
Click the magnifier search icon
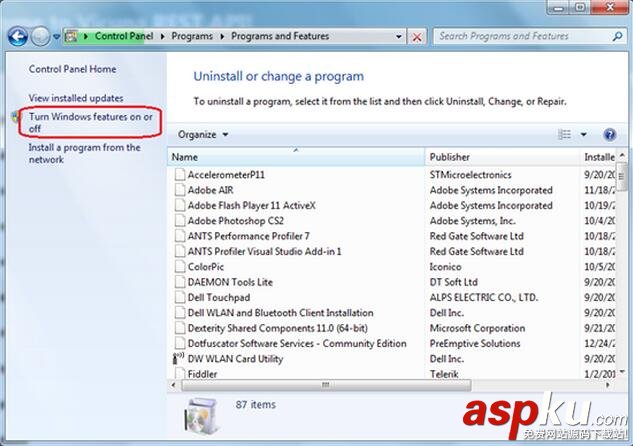point(617,37)
